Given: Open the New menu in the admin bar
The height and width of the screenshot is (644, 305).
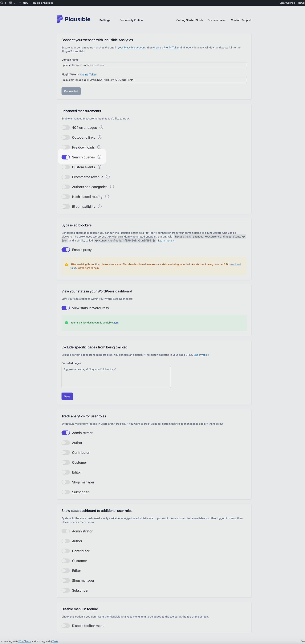Looking at the screenshot, I should 24,3.
